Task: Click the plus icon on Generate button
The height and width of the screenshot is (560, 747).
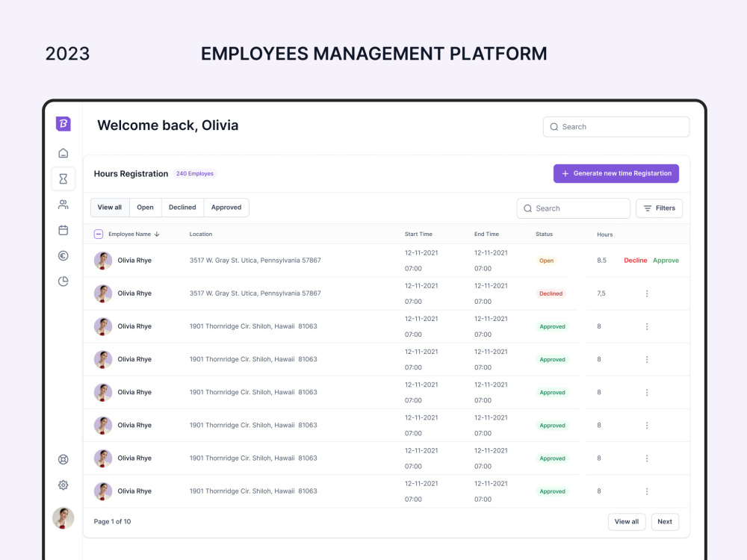Action: pos(565,174)
